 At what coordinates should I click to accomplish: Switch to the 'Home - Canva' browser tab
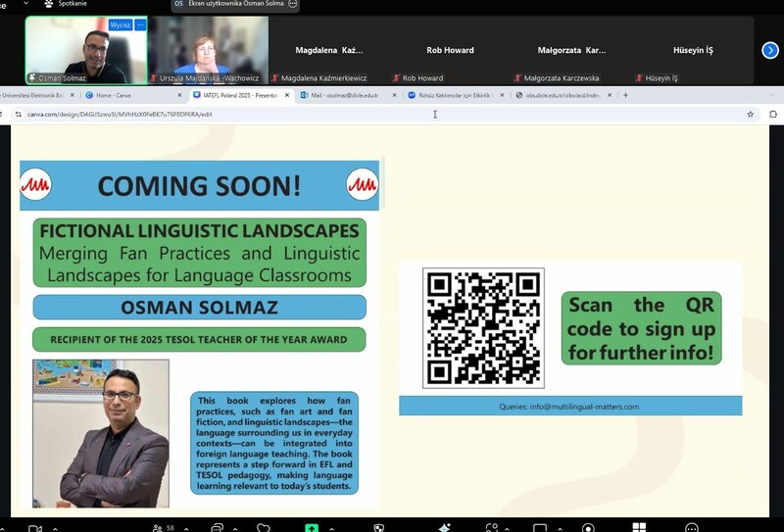pos(132,95)
